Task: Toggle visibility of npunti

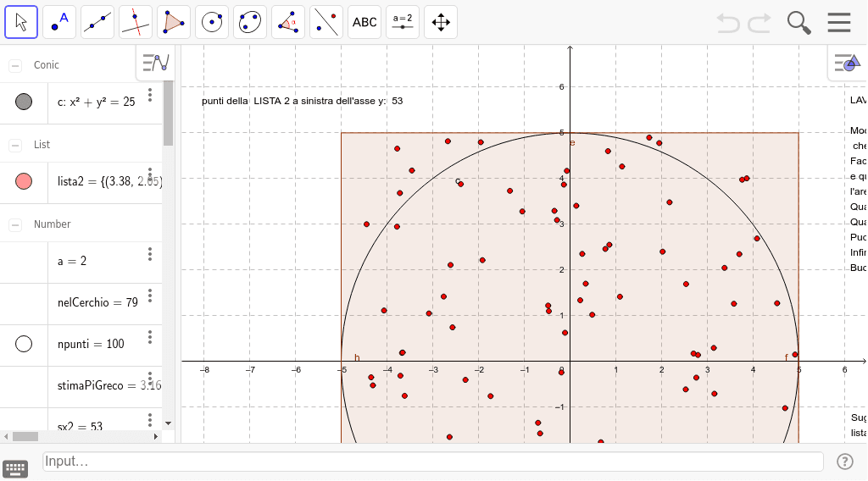Action: [24, 344]
